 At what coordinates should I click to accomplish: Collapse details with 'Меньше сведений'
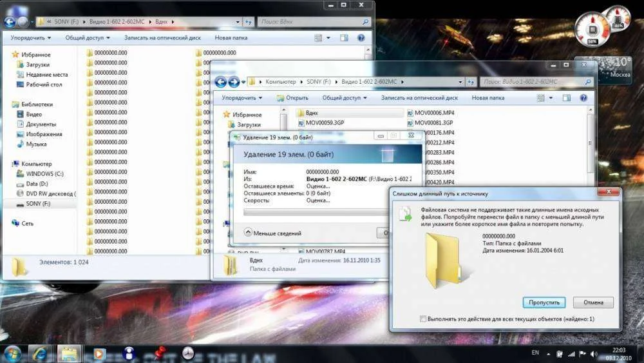pos(272,233)
